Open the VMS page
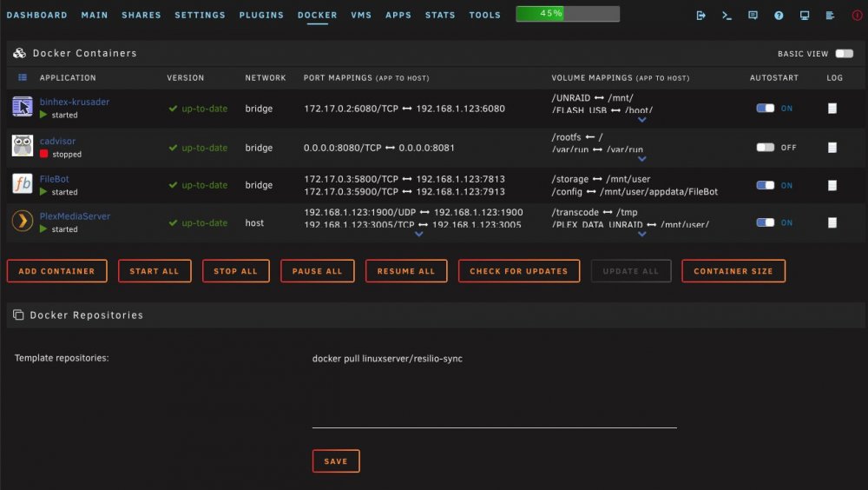 tap(361, 15)
